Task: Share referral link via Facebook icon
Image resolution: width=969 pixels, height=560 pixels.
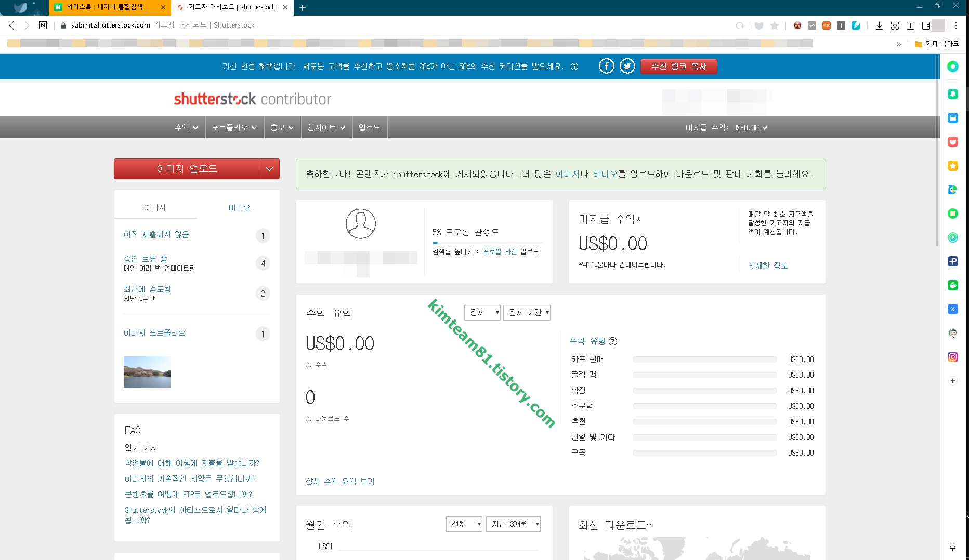Action: 606,66
